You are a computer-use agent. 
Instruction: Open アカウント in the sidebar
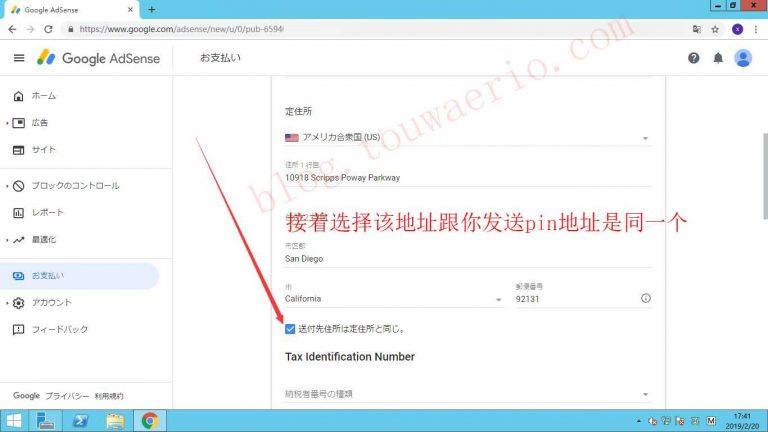52,303
